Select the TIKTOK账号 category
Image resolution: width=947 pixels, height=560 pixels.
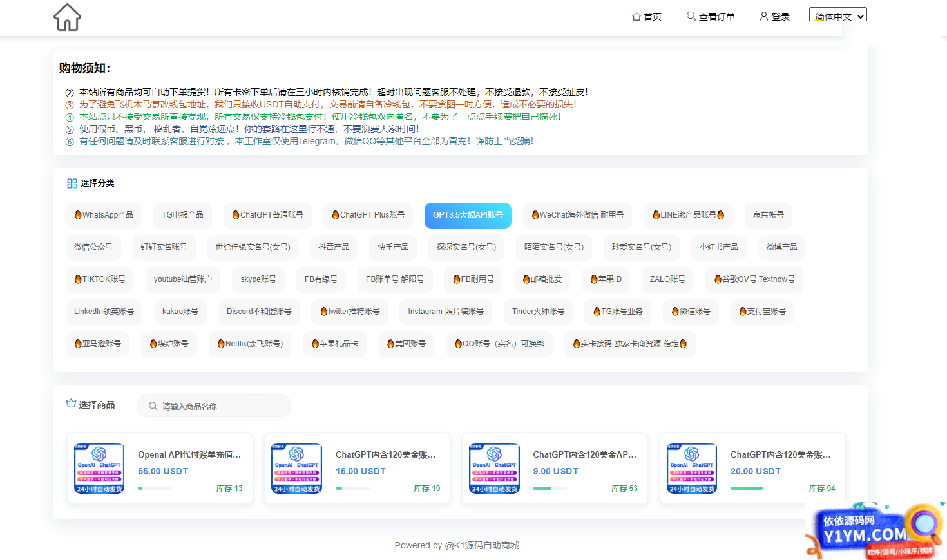100,279
